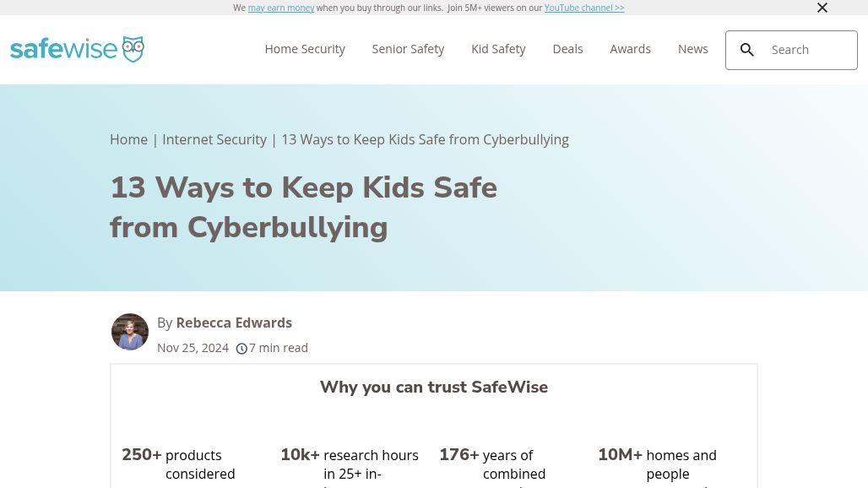
Task: Click the clock icon beside read time
Action: pyautogui.click(x=241, y=349)
